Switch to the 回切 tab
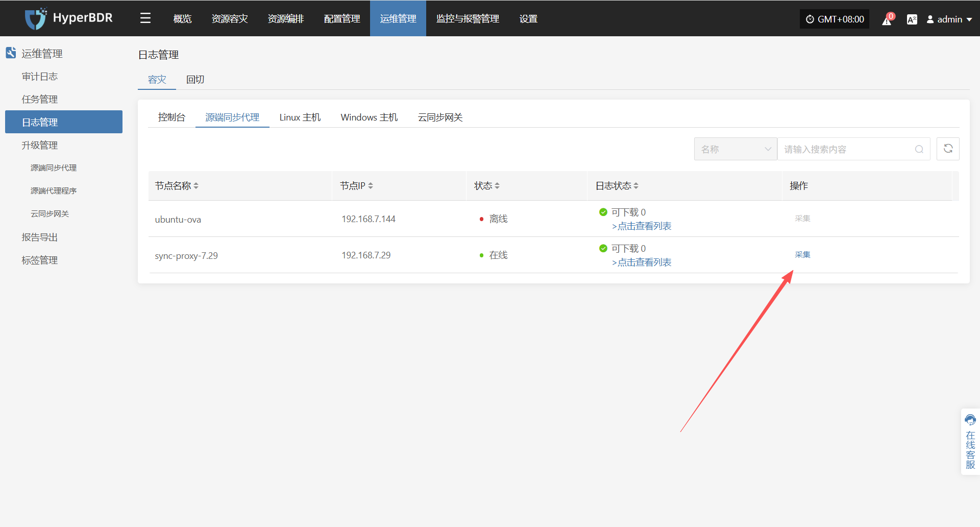 pyautogui.click(x=195, y=80)
